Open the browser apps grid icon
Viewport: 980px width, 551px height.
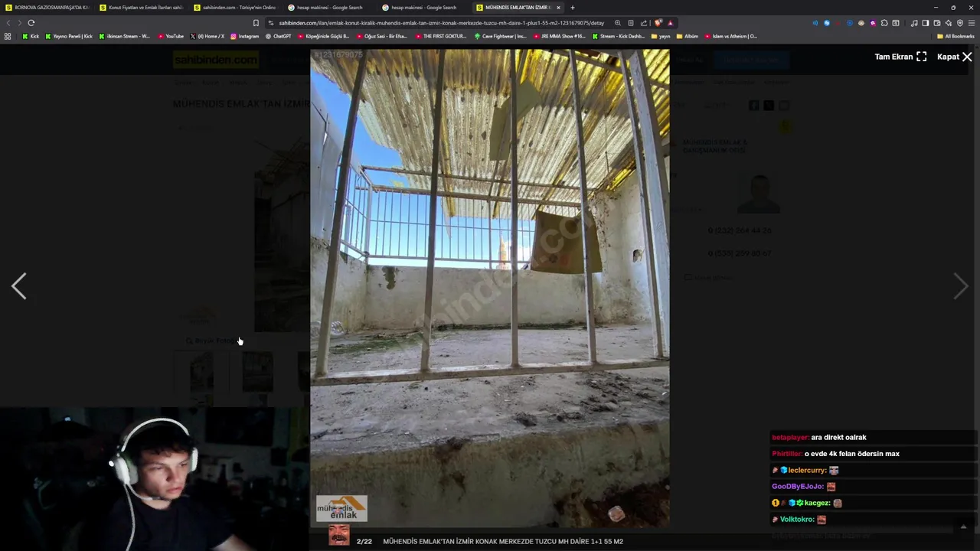coord(8,36)
